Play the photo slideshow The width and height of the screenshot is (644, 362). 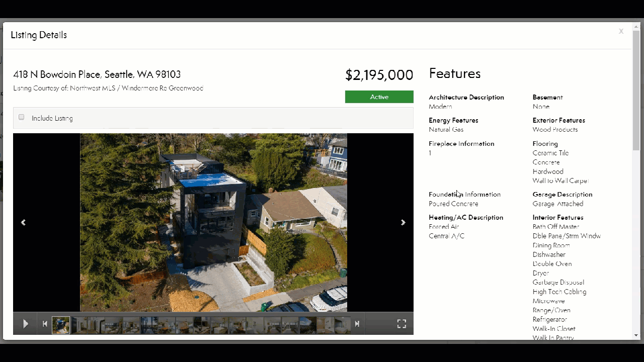(25, 324)
